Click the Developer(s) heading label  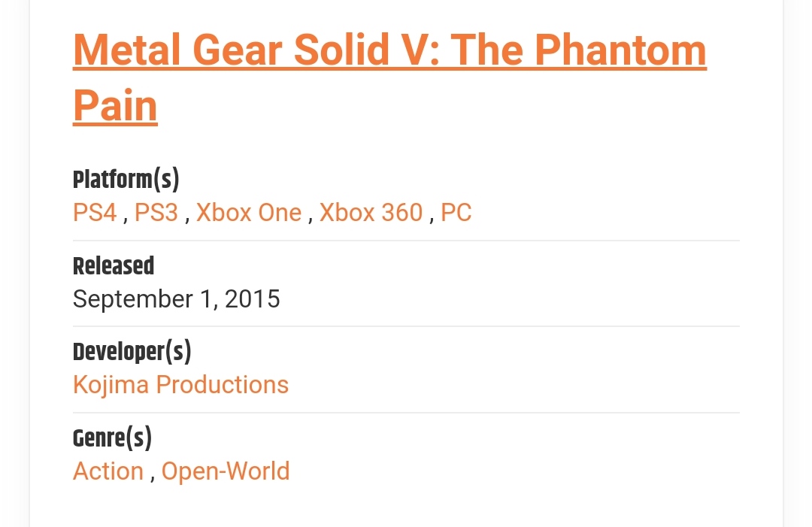tap(132, 352)
